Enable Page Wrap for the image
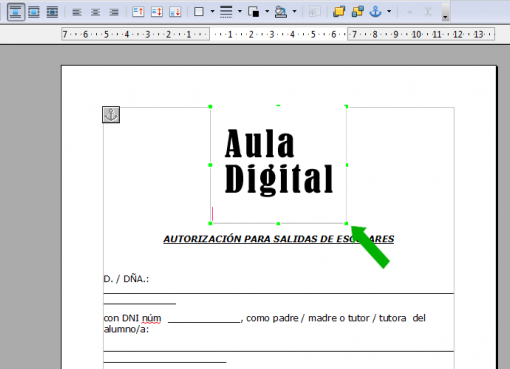 point(34,12)
